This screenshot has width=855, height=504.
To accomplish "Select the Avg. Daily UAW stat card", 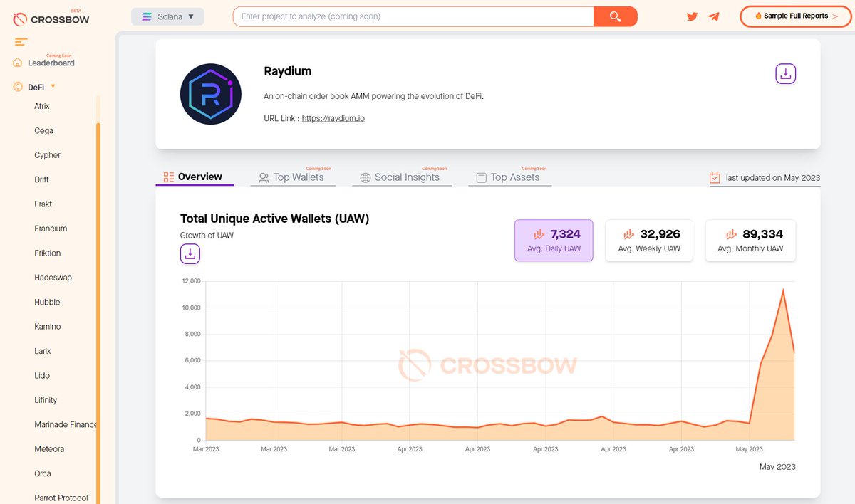I will click(554, 240).
